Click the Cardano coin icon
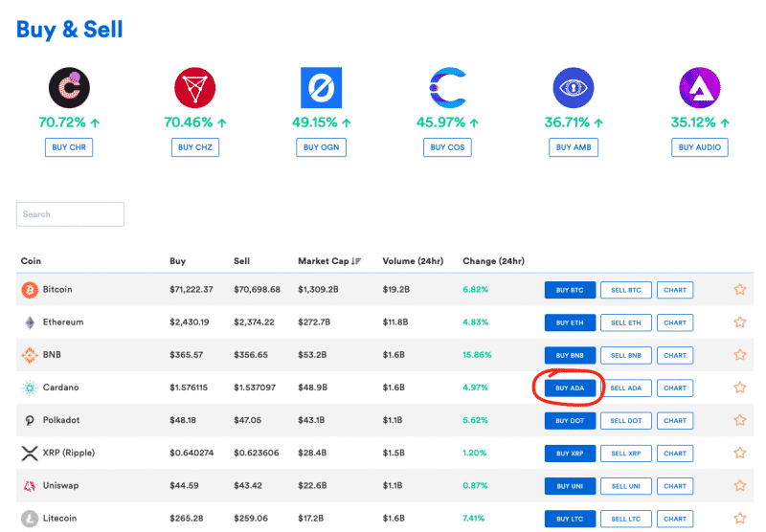This screenshot has width=766, height=532. click(x=30, y=388)
